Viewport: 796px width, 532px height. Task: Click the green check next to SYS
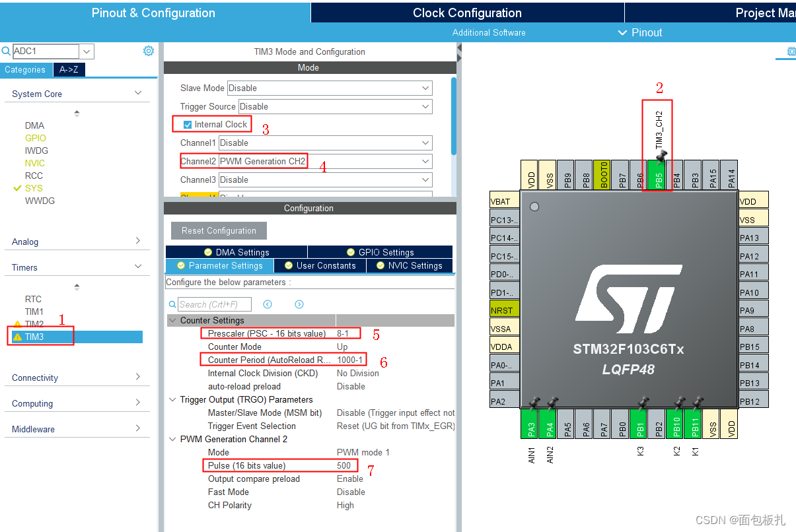(x=17, y=188)
